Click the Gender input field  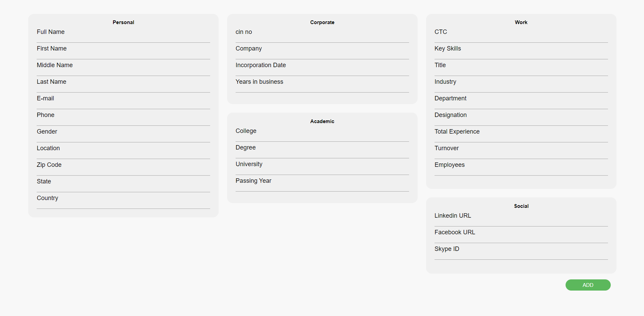coord(123,134)
